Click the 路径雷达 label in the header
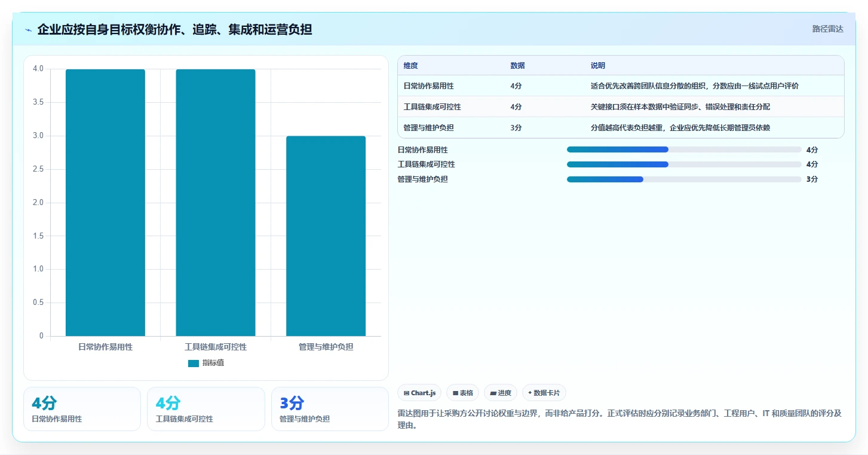The width and height of the screenshot is (868, 455). pyautogui.click(x=827, y=29)
